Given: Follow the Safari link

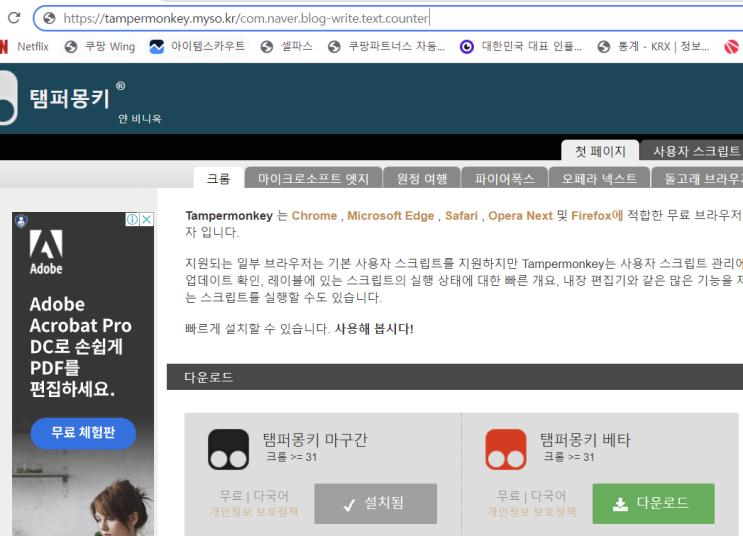Looking at the screenshot, I should 461,216.
